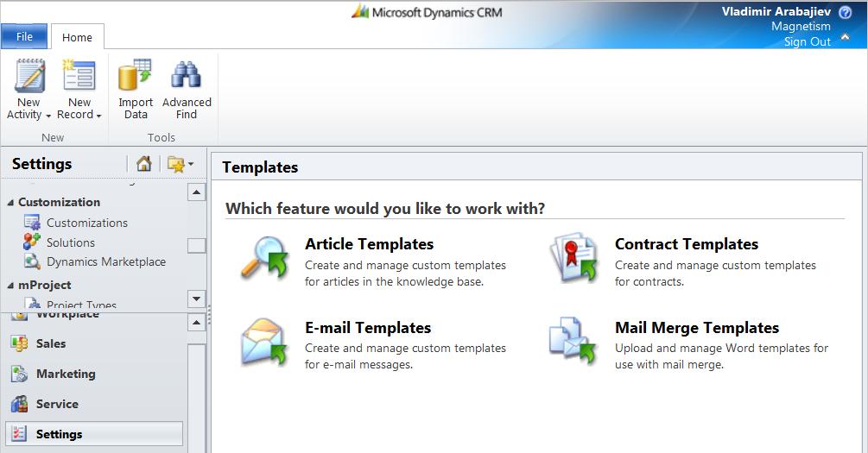Viewport: 868px width, 453px height.
Task: Open the favorites folder dropdown arrow
Action: click(191, 164)
